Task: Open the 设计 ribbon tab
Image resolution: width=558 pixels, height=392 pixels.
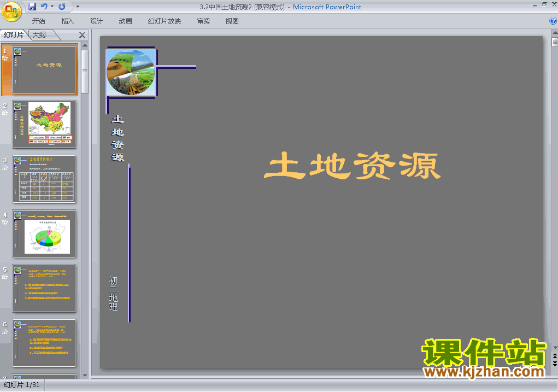Action: [96, 21]
